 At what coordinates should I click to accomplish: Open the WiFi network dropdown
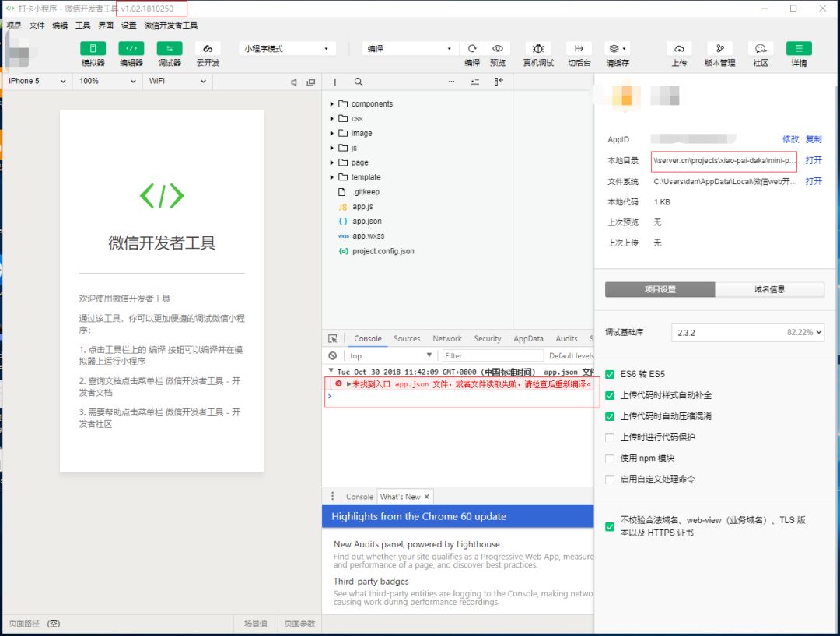pos(177,82)
